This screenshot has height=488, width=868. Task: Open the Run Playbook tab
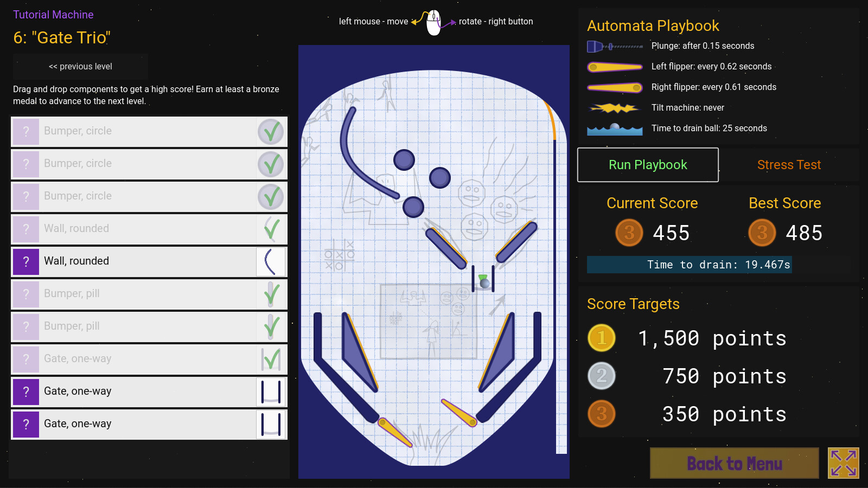[647, 165]
